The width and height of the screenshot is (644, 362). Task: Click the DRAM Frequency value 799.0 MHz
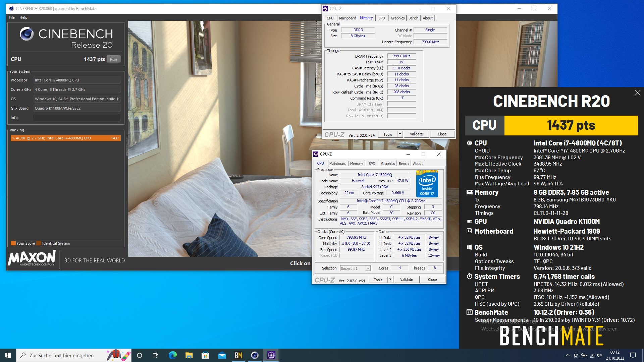(x=401, y=56)
